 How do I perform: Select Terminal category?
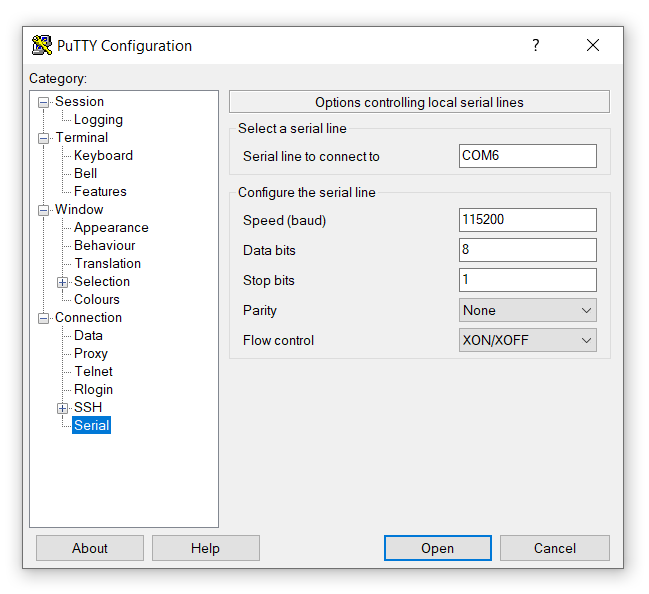pyautogui.click(x=82, y=137)
